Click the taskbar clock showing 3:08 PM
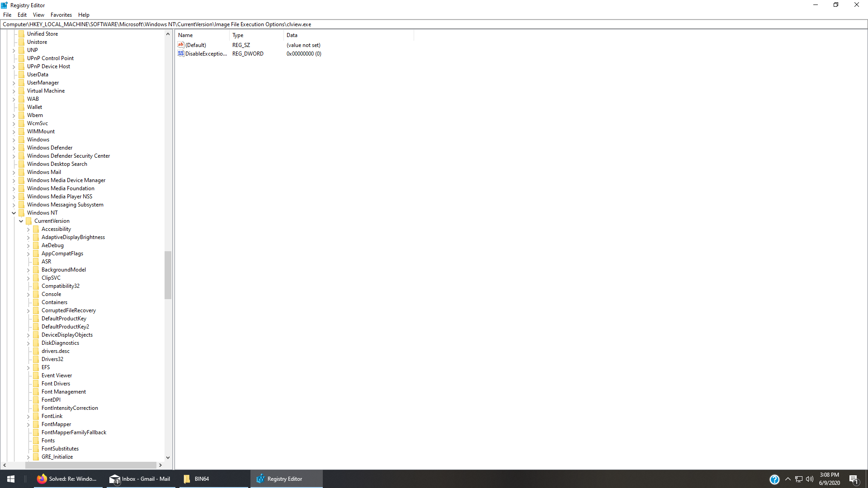This screenshot has height=488, width=868. coord(830,479)
